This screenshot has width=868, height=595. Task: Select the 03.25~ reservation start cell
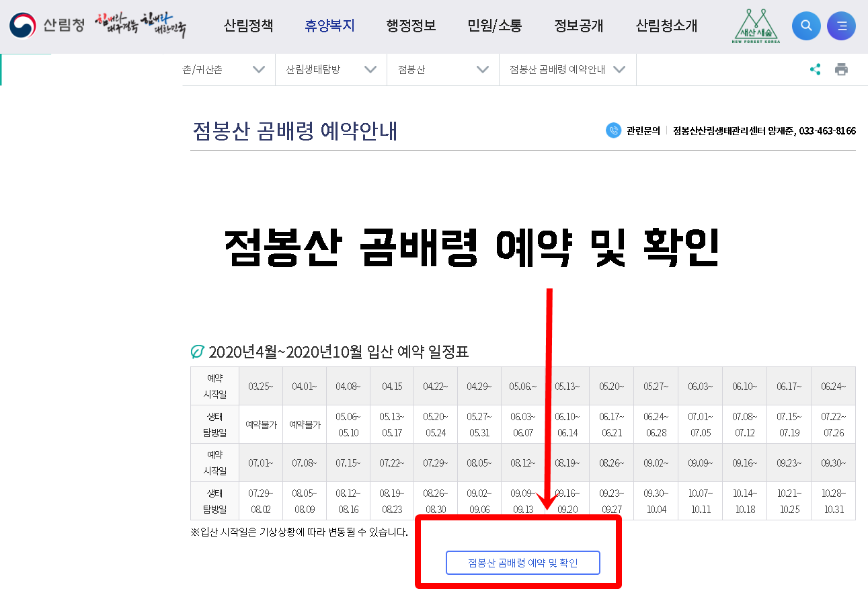[x=261, y=386]
